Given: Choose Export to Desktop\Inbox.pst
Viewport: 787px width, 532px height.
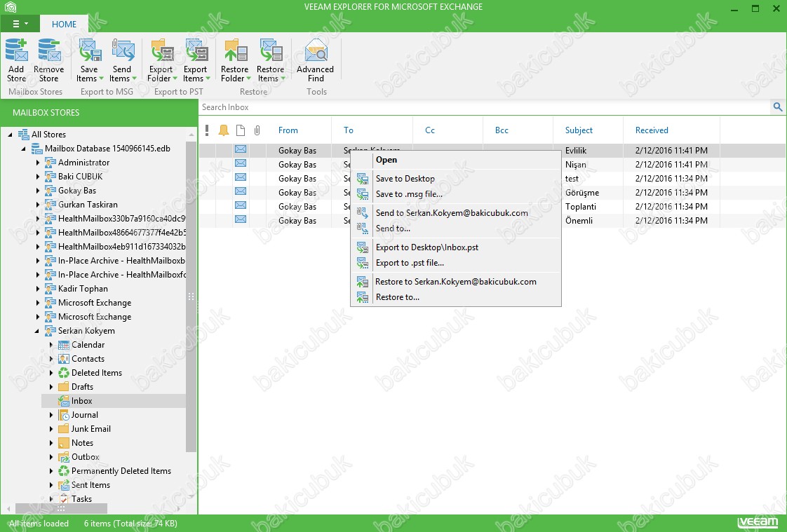Looking at the screenshot, I should point(456,247).
